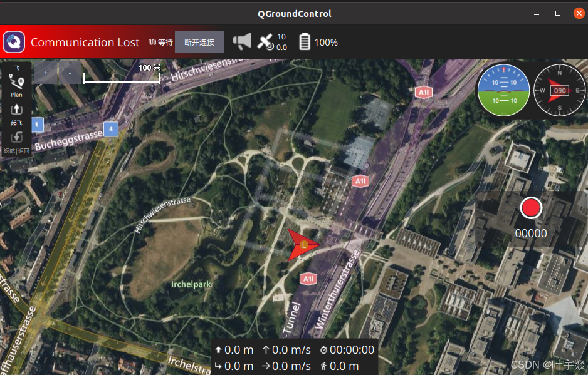
Task: Toggle the red record button
Action: coord(530,208)
